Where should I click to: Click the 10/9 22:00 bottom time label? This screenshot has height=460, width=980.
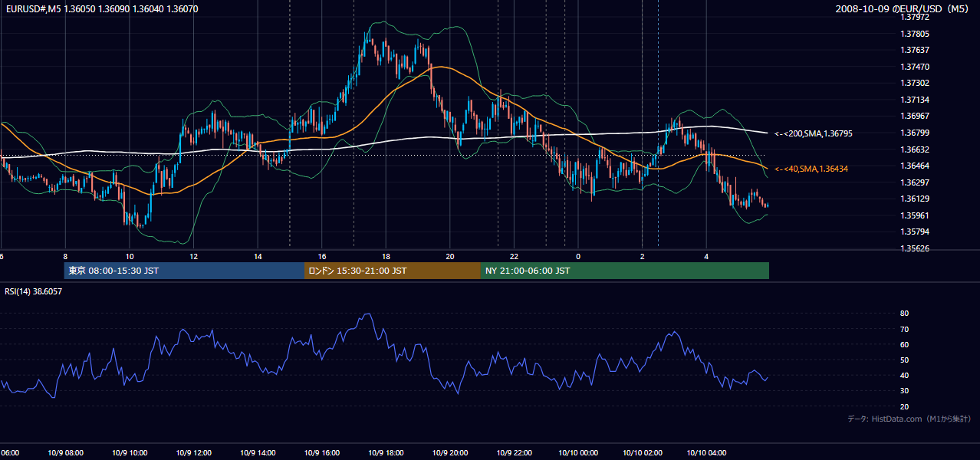[x=514, y=452]
